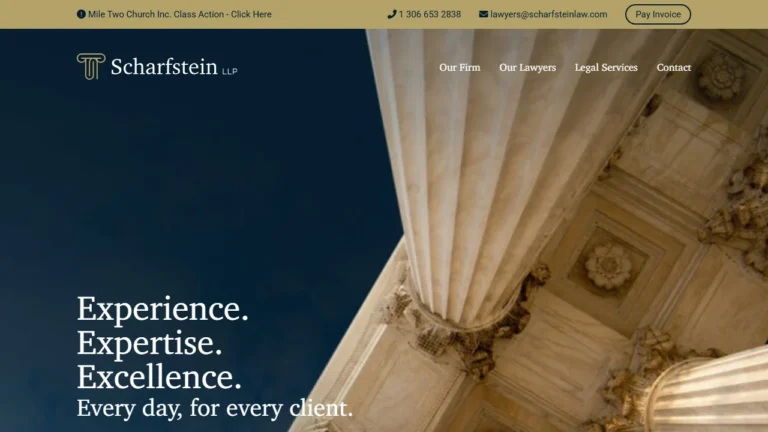Click the info icon beside Mile Two Church notice
The width and height of the screenshot is (768, 432).
(81, 14)
